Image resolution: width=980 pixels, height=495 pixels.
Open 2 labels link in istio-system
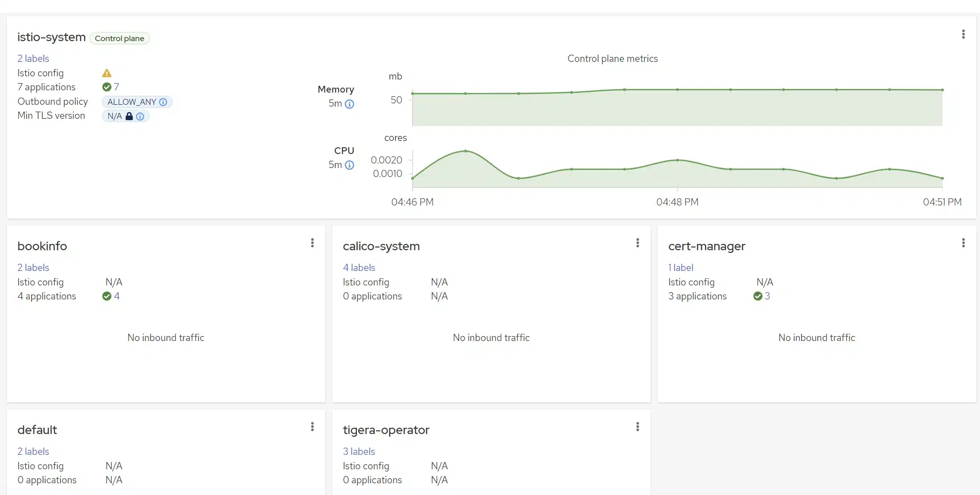tap(33, 59)
